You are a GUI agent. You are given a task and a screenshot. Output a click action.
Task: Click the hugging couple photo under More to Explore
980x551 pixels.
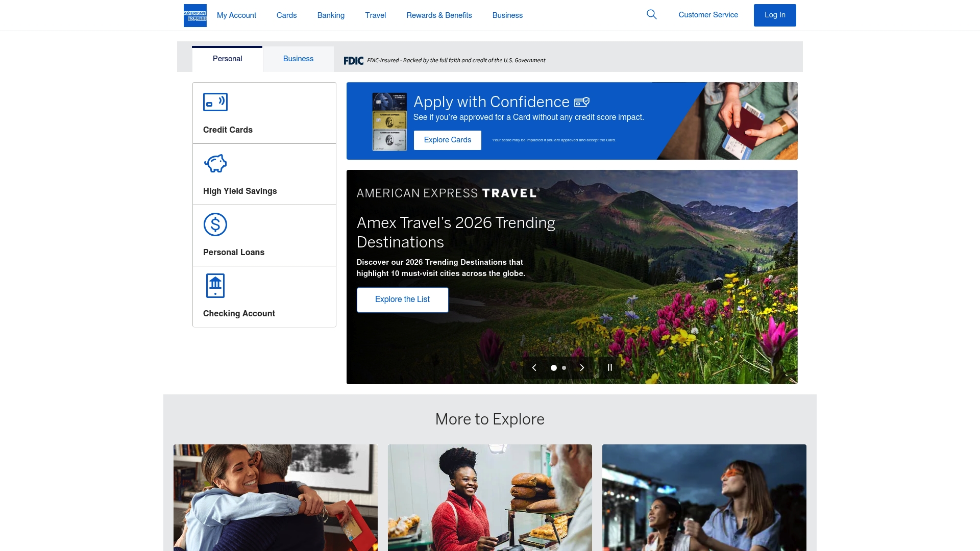[275, 497]
